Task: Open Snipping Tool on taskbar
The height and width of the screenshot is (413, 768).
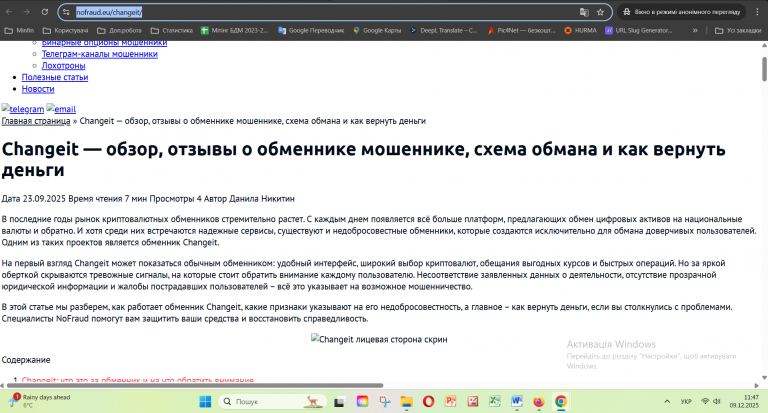Action: click(384, 402)
